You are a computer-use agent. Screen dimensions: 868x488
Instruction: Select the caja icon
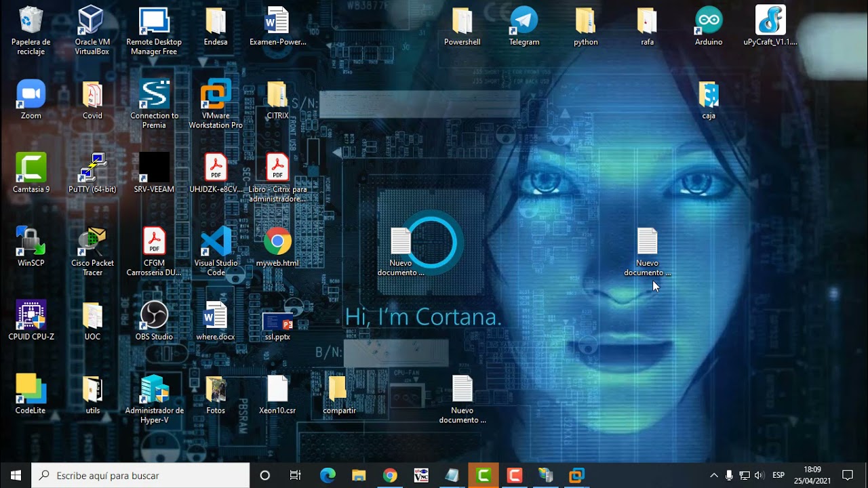[x=709, y=100]
